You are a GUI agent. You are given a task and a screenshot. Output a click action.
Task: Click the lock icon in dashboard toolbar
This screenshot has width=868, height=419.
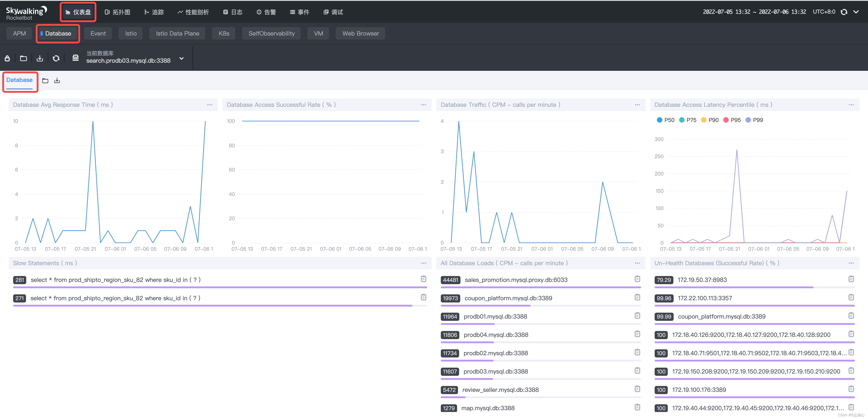(7, 58)
